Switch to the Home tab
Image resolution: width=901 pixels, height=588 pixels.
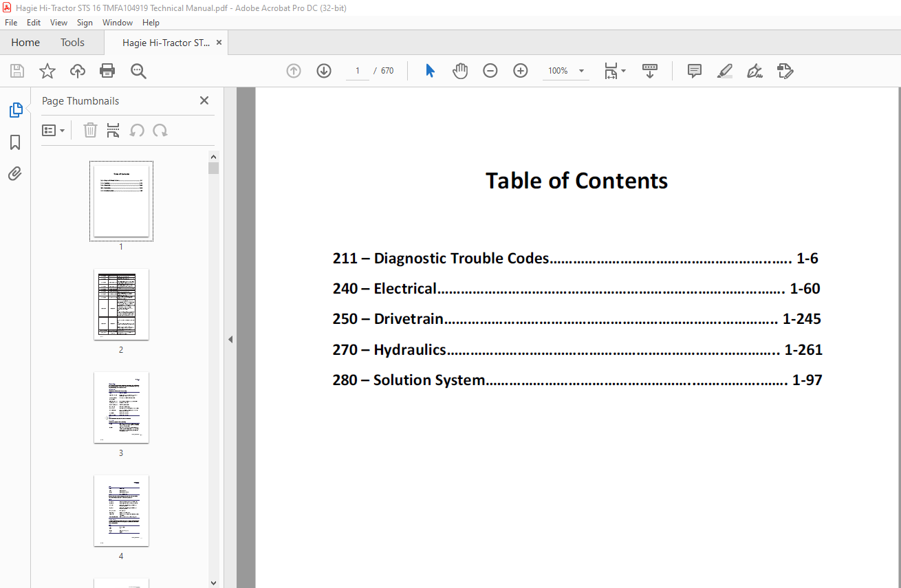25,43
